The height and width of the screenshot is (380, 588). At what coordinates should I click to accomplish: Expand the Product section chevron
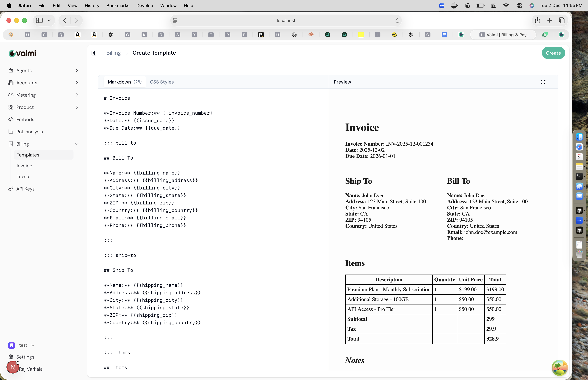[x=77, y=107]
